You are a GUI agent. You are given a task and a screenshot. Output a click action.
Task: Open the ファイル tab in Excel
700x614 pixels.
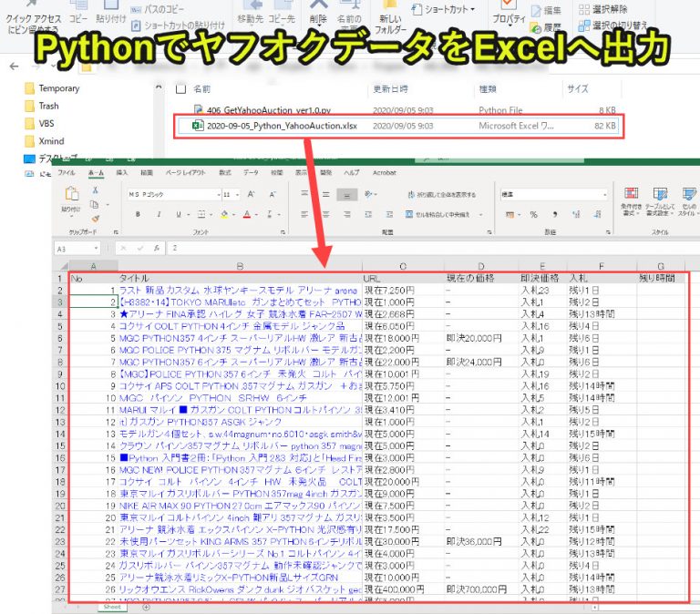[66, 173]
